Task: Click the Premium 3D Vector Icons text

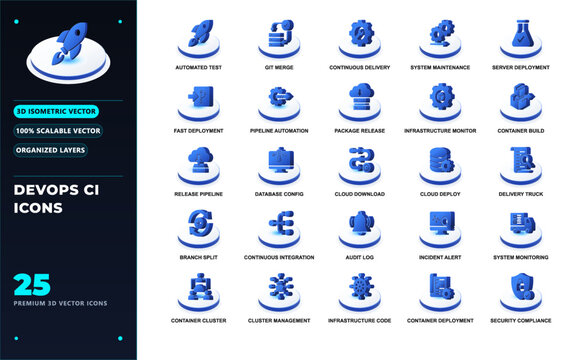Action: coord(60,303)
